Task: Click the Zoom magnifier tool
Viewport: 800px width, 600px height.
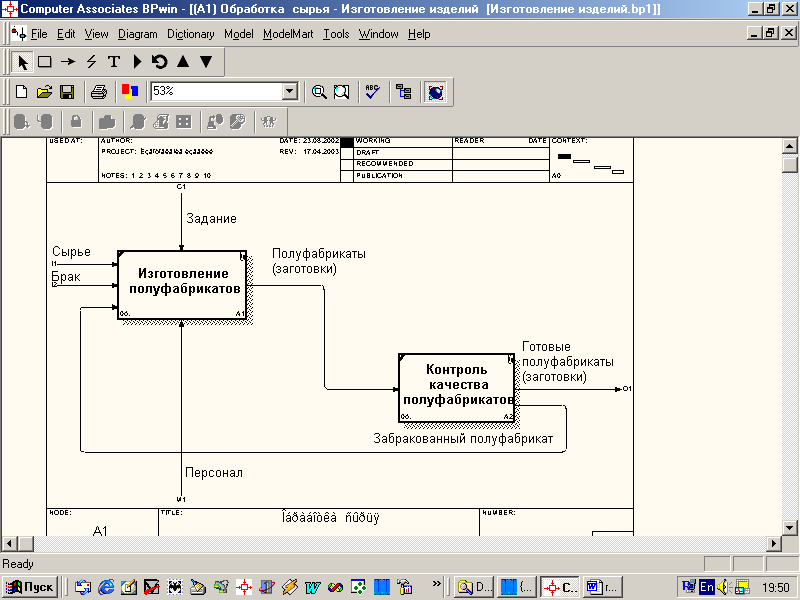Action: (319, 92)
